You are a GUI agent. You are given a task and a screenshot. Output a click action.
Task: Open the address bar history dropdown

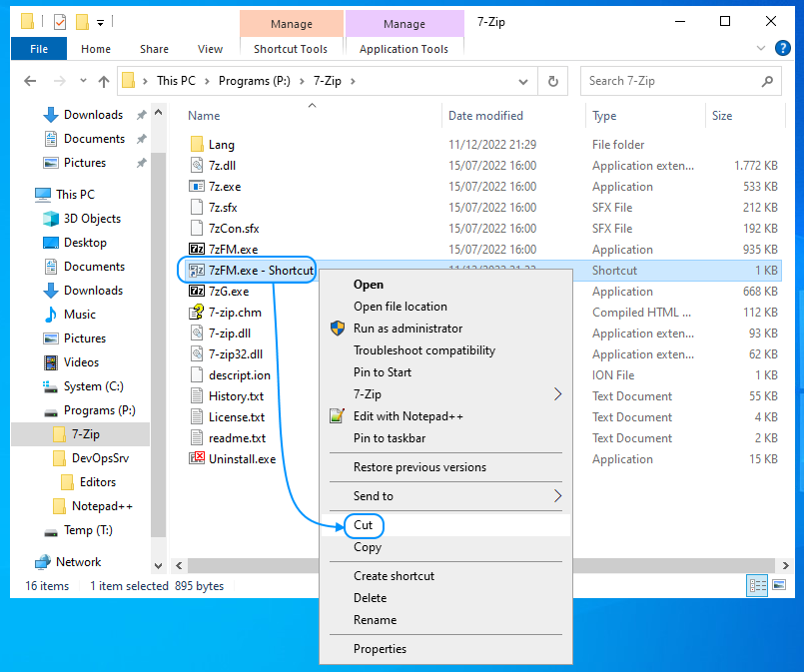[523, 82]
